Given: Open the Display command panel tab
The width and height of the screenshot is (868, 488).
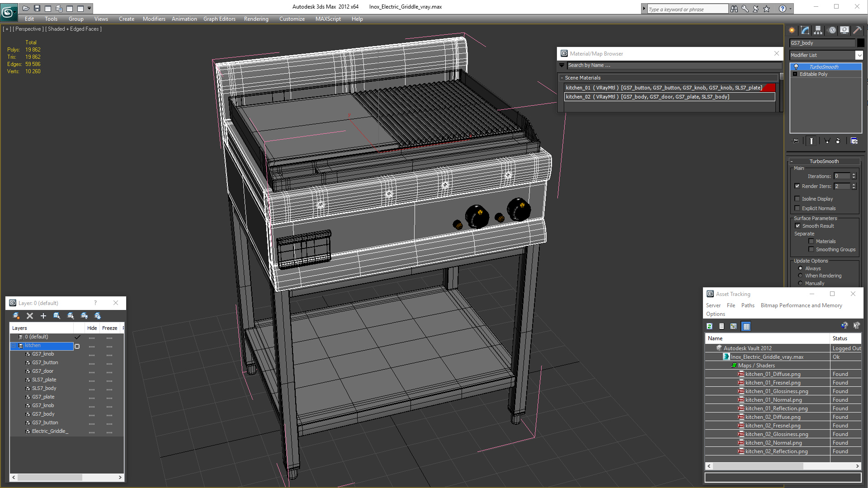Looking at the screenshot, I should pyautogui.click(x=844, y=30).
